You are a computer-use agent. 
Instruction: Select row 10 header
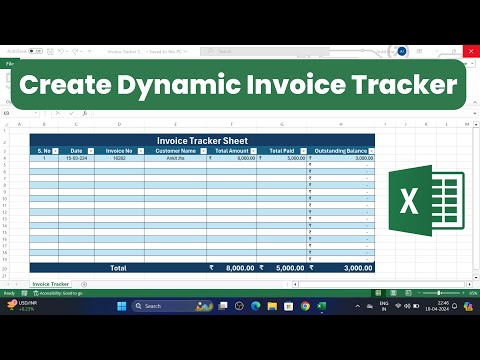[5, 199]
